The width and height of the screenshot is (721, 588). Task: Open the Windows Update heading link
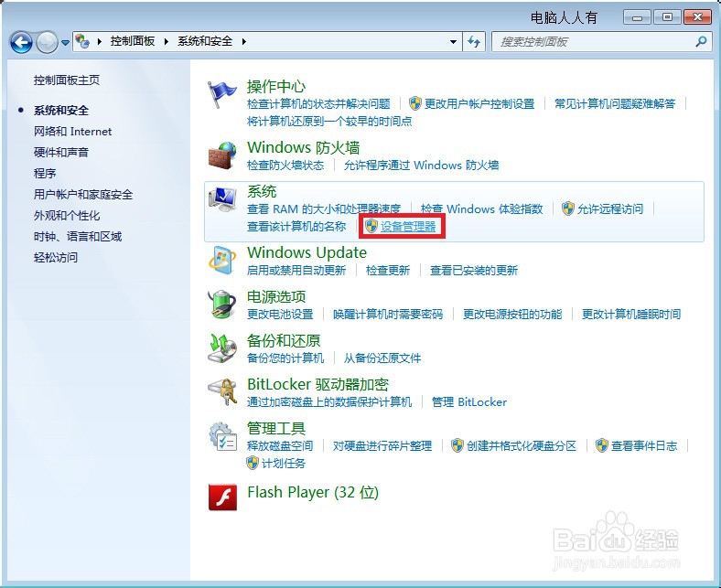point(307,252)
